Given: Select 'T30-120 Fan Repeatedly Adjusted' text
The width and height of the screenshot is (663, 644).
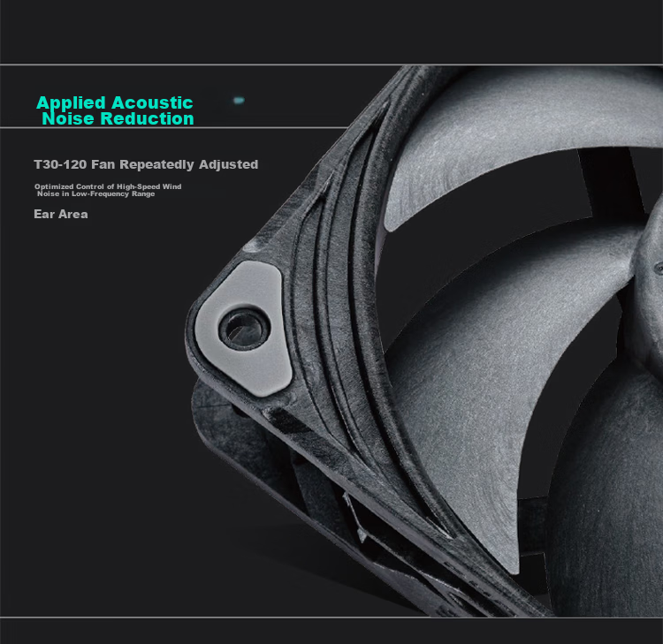Looking at the screenshot, I should click(146, 164).
